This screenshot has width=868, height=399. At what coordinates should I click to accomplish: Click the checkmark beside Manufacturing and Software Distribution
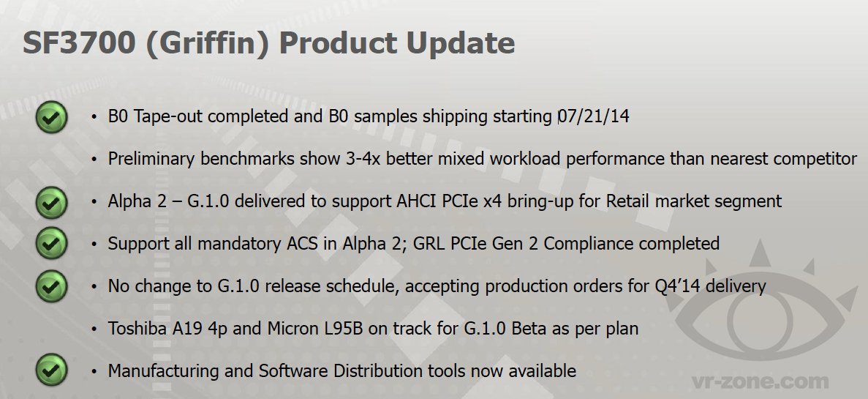coord(51,370)
